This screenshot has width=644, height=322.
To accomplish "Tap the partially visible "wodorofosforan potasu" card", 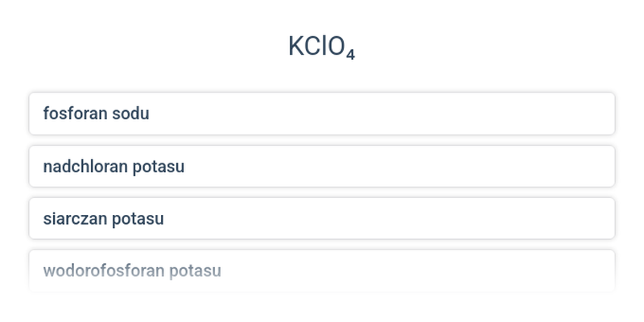I will 322,270.
